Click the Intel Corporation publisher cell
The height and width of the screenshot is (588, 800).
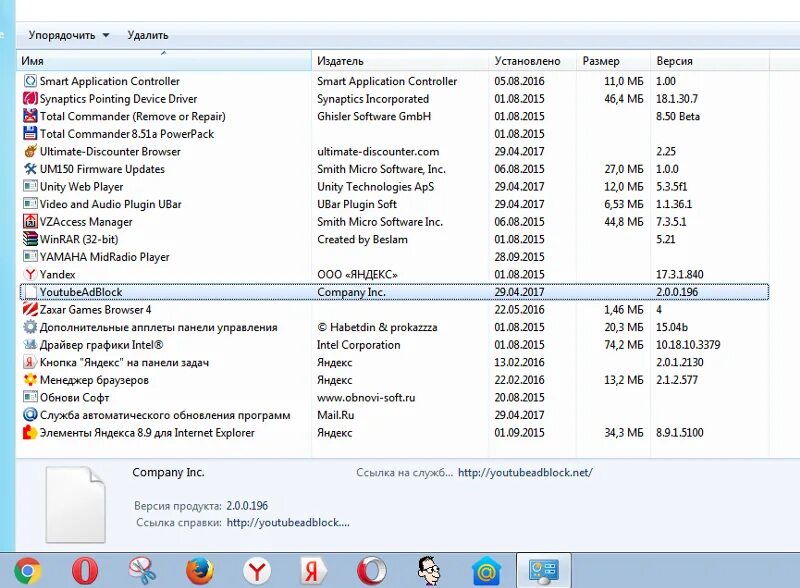point(359,345)
